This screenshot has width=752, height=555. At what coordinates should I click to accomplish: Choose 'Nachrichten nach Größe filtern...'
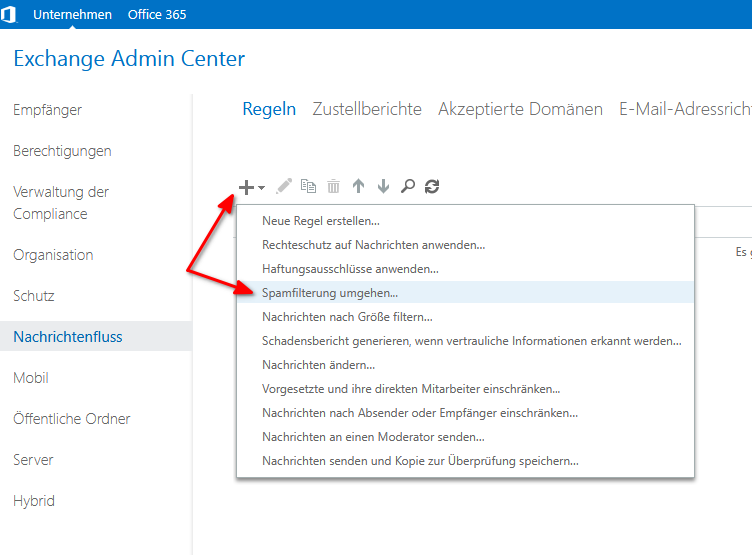tap(347, 317)
